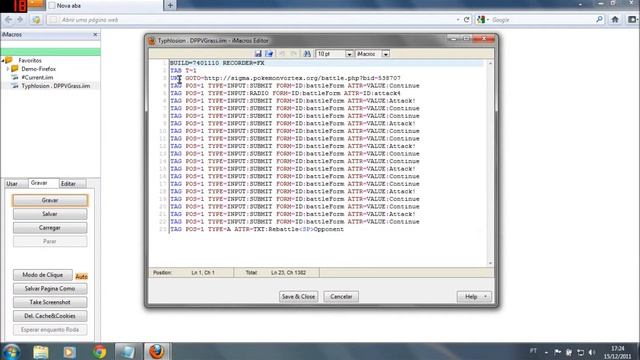Screen dimensions: 640x360
Task: Click the BUILD=7401110 RECORDER=FX line
Action: click(x=217, y=63)
